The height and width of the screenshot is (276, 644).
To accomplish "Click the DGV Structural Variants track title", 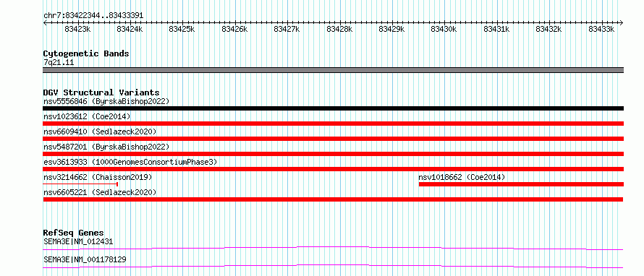I will point(101,92).
